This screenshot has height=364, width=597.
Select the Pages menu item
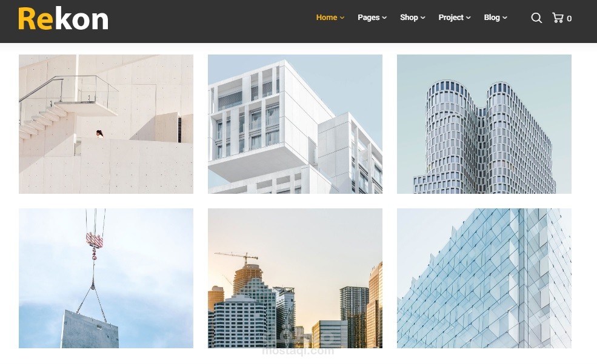click(x=369, y=18)
